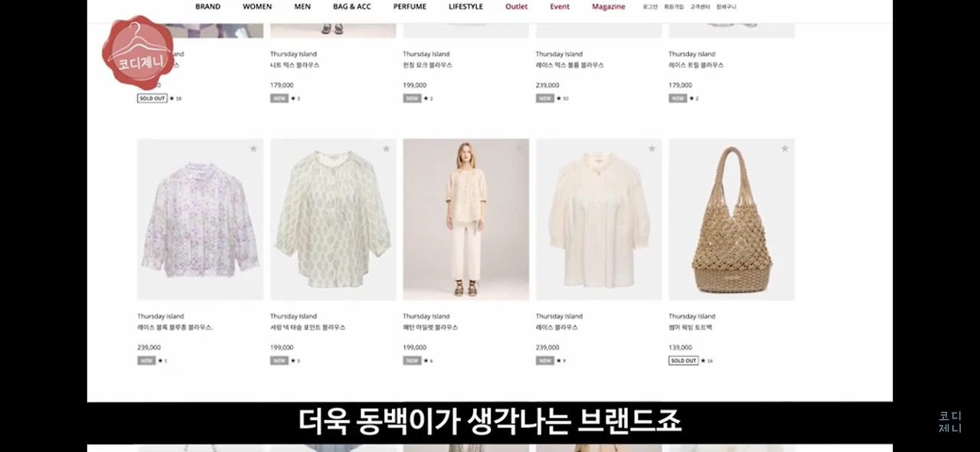Expand the LIFESTYLE menu
The image size is (980, 452).
coord(465,7)
